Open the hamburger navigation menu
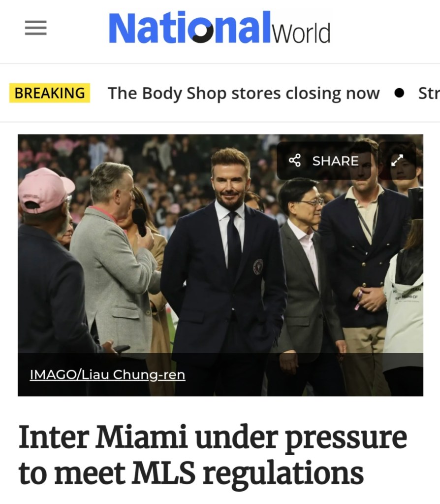The image size is (440, 504). point(35,28)
